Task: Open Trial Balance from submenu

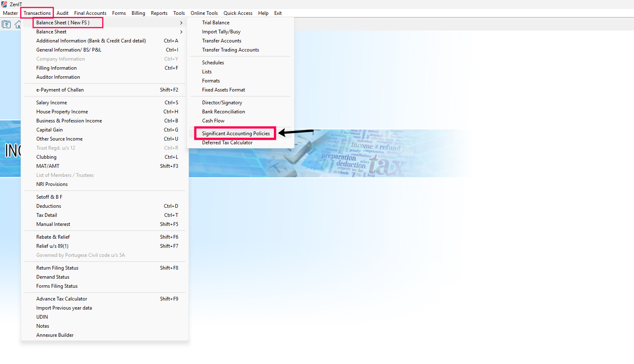Action: 215,23
